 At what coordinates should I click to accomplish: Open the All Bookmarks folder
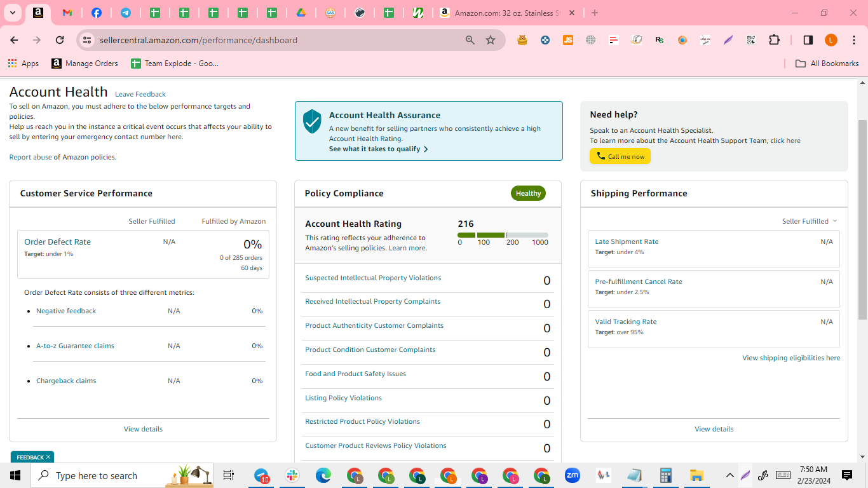(827, 64)
